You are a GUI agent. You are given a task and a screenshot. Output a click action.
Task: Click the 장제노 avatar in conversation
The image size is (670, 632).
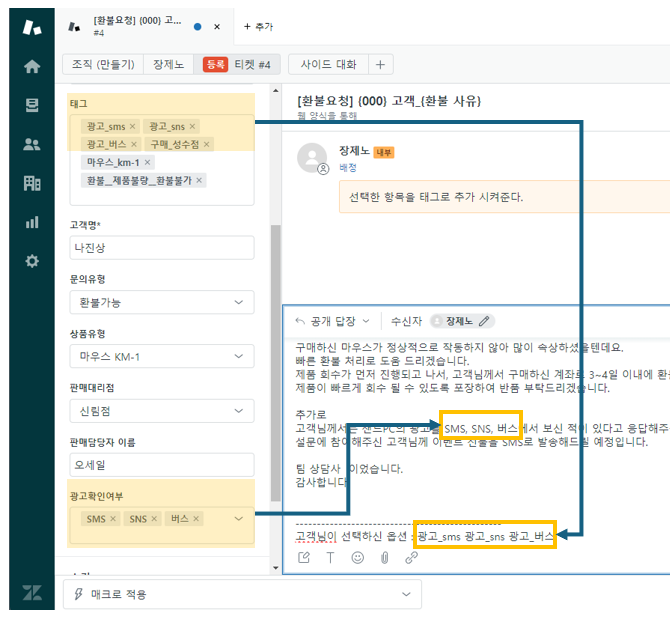pos(312,158)
